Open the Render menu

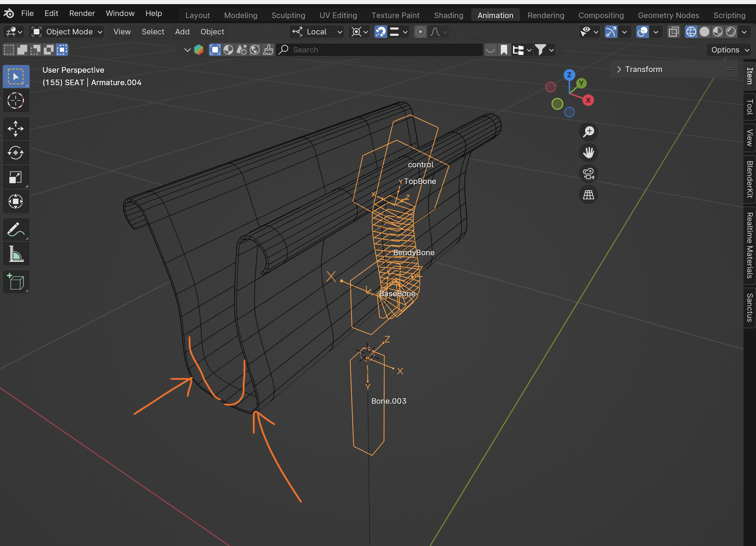click(82, 13)
